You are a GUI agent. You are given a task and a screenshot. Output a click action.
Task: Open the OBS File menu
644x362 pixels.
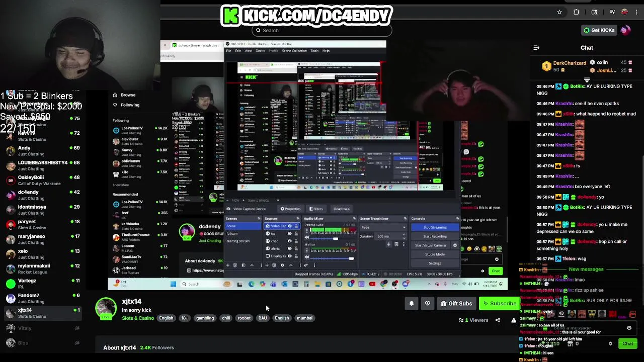pyautogui.click(x=228, y=51)
